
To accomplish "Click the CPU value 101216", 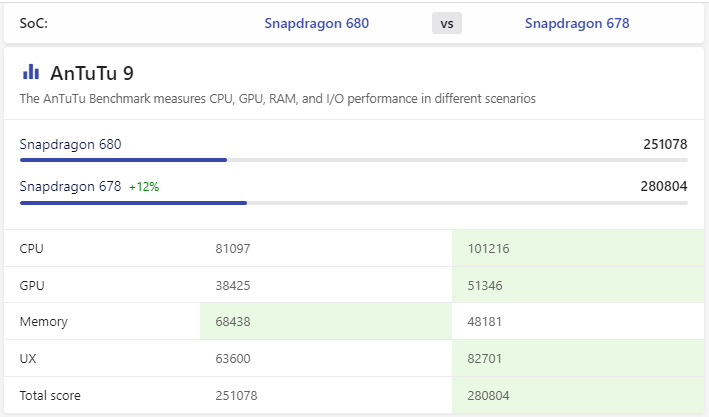I will coord(488,249).
